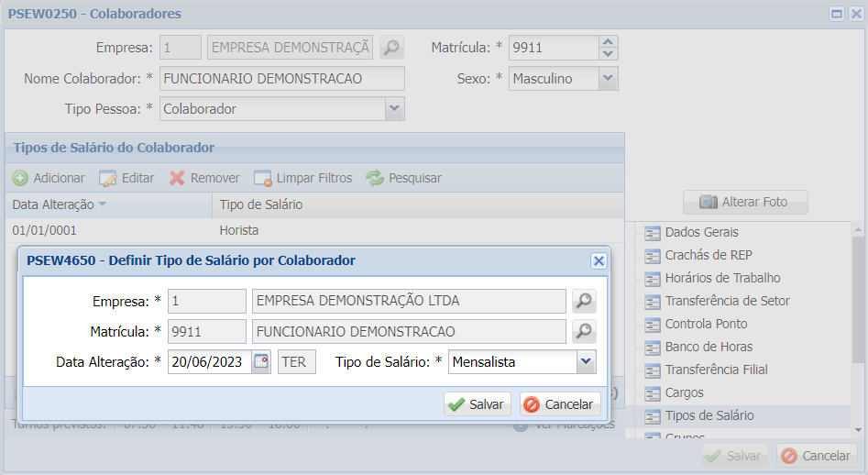Open Transferência Filial section
This screenshot has height=475, width=868.
coord(717,370)
